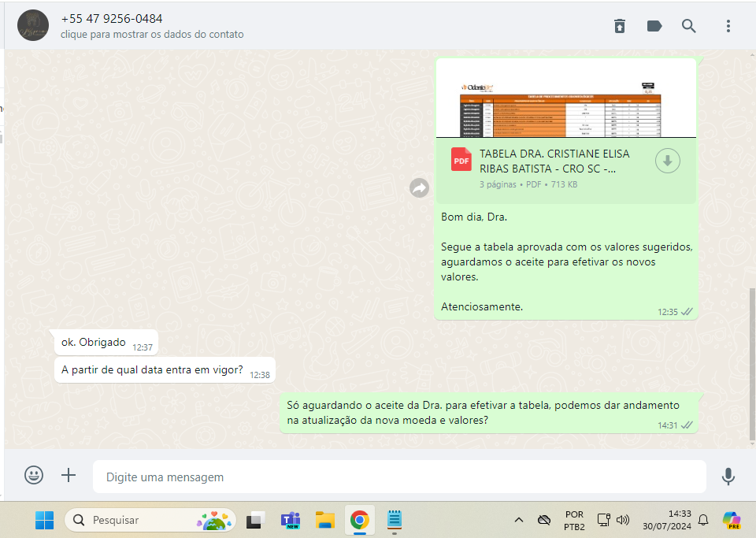
Task: Click the 14:31 message read ticks
Action: pos(687,425)
